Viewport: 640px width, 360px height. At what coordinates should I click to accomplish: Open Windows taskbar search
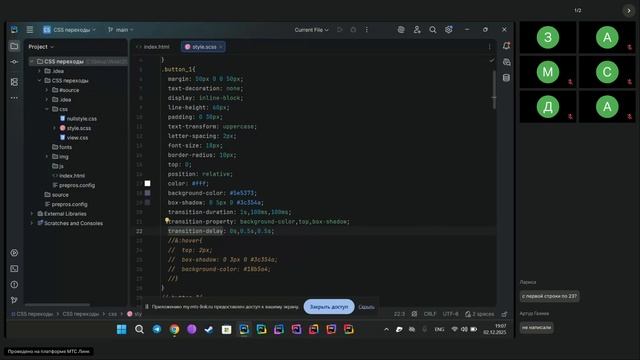(x=139, y=329)
